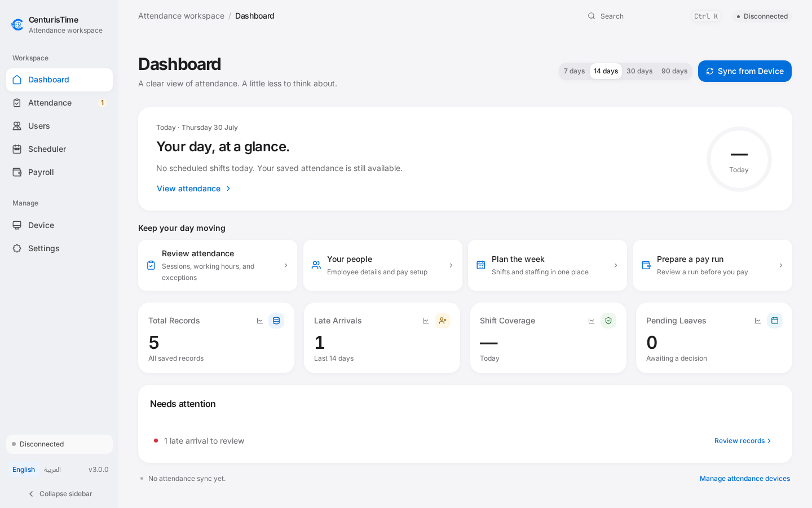Click into the Search field
Screen dimensions: 812x508
tap(654, 16)
